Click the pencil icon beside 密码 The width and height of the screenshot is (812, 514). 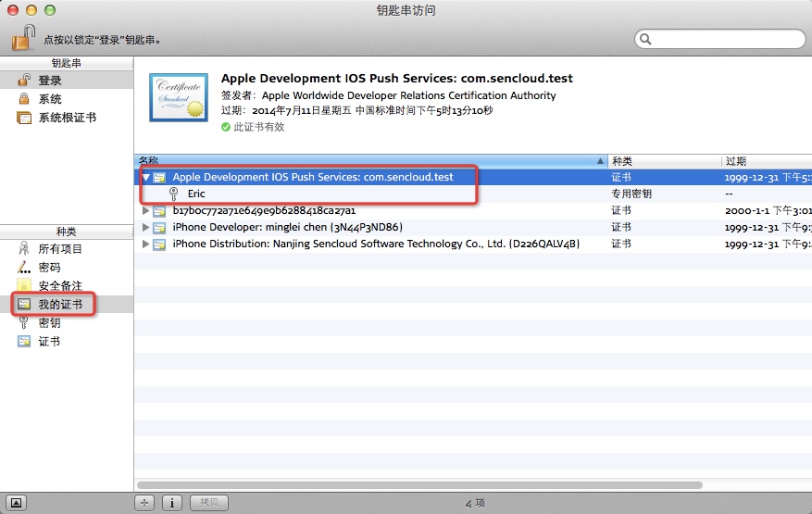pyautogui.click(x=24, y=268)
